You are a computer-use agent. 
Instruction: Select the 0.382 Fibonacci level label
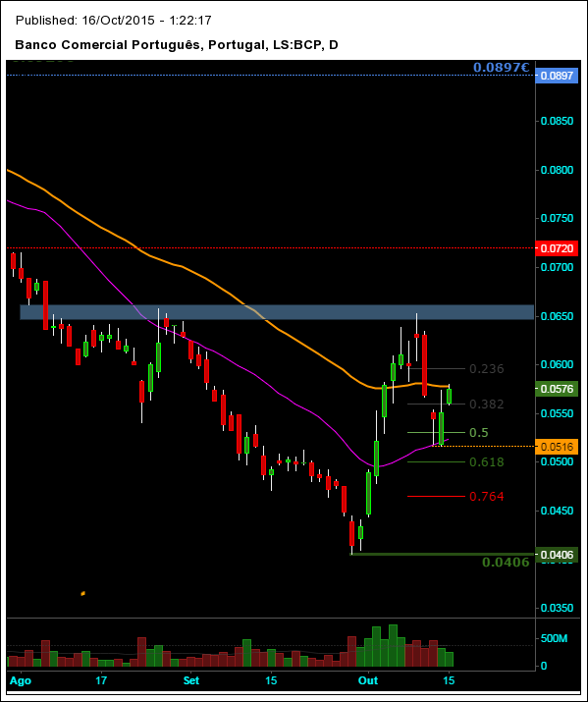pos(487,405)
